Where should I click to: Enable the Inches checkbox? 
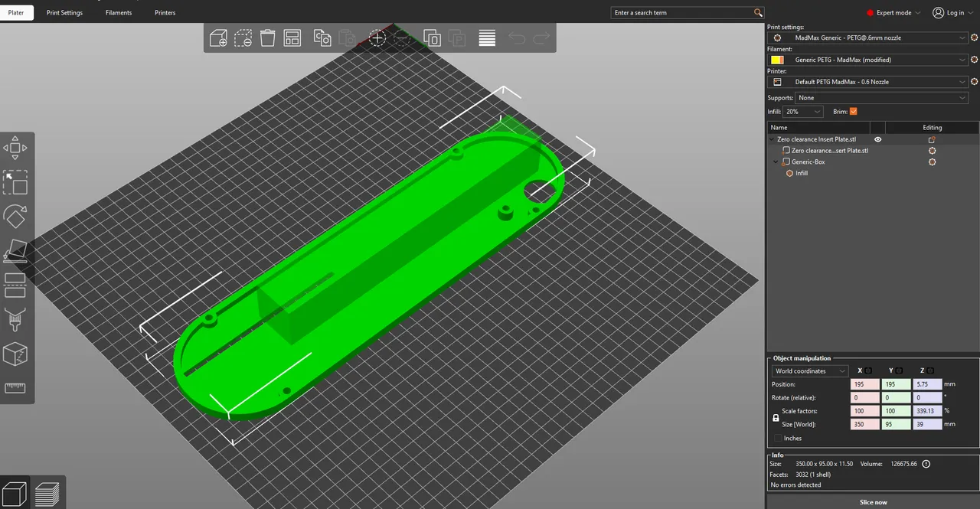point(778,439)
